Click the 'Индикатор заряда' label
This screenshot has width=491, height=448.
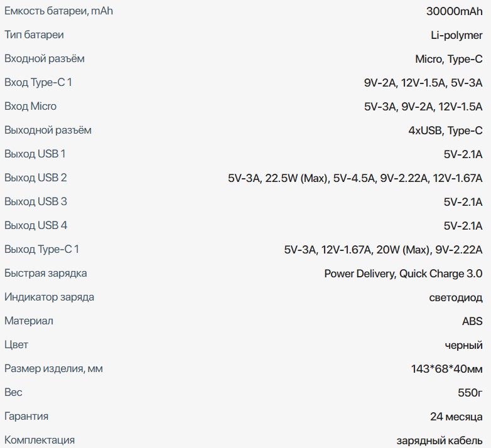click(x=49, y=297)
